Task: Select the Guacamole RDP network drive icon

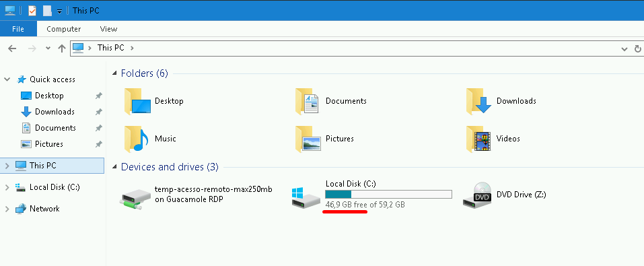Action: click(x=135, y=199)
